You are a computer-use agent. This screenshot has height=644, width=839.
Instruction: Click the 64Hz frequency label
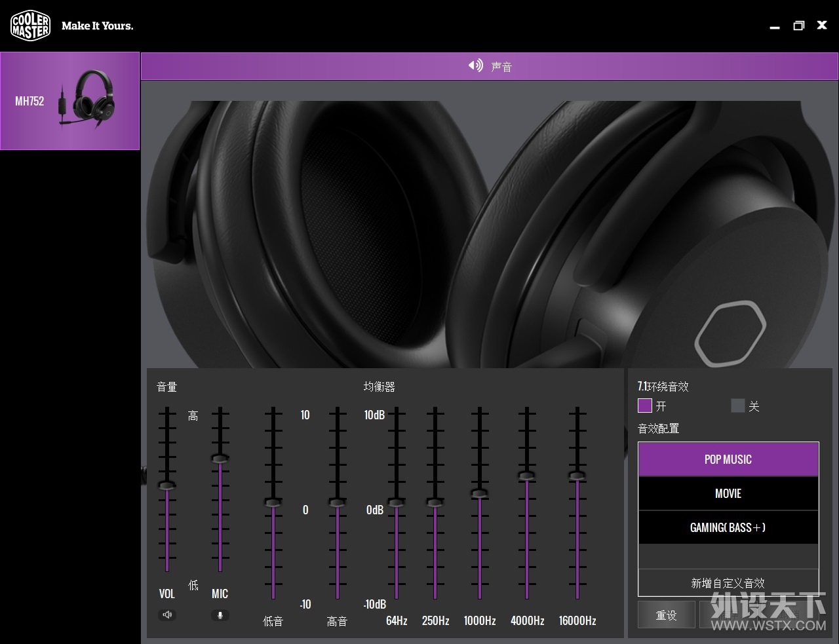397,620
